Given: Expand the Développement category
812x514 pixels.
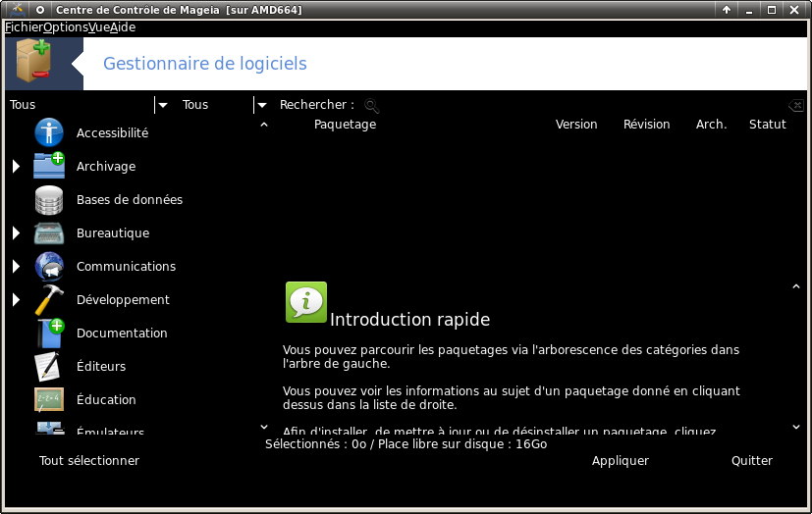Looking at the screenshot, I should (x=16, y=299).
